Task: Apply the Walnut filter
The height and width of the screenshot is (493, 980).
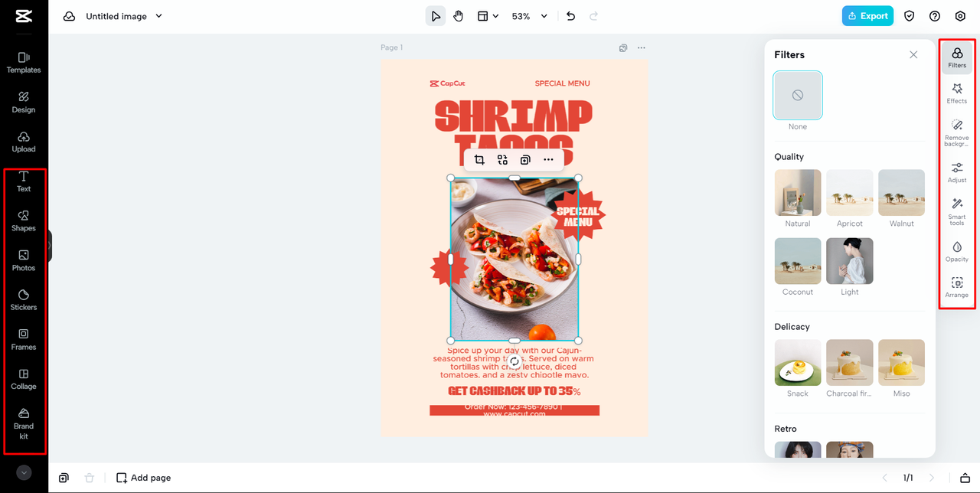Action: [x=901, y=193]
